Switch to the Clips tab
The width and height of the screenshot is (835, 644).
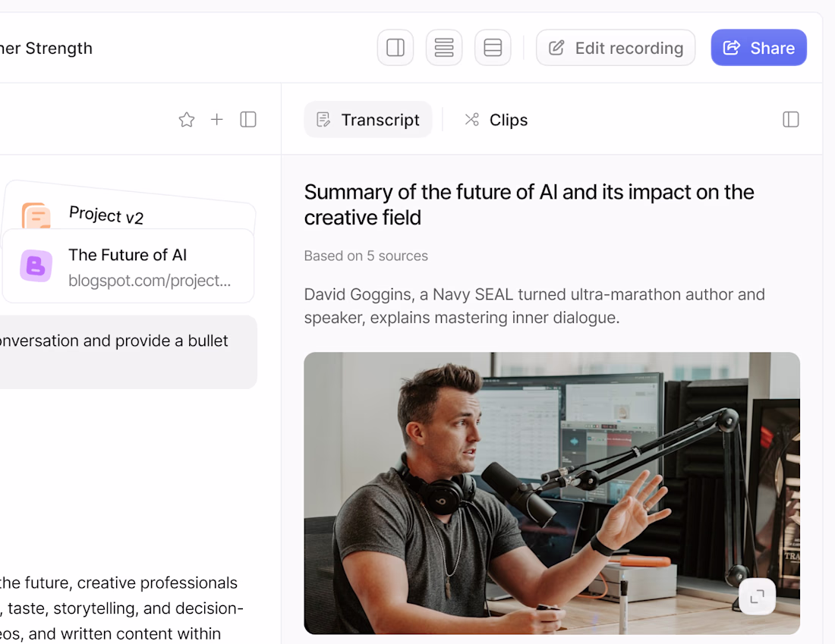point(496,120)
